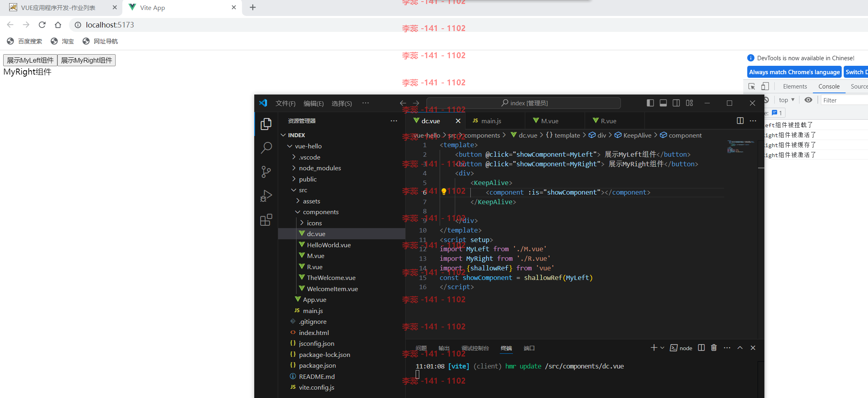
Task: Toggle secondary side bar layout icon
Action: 676,103
